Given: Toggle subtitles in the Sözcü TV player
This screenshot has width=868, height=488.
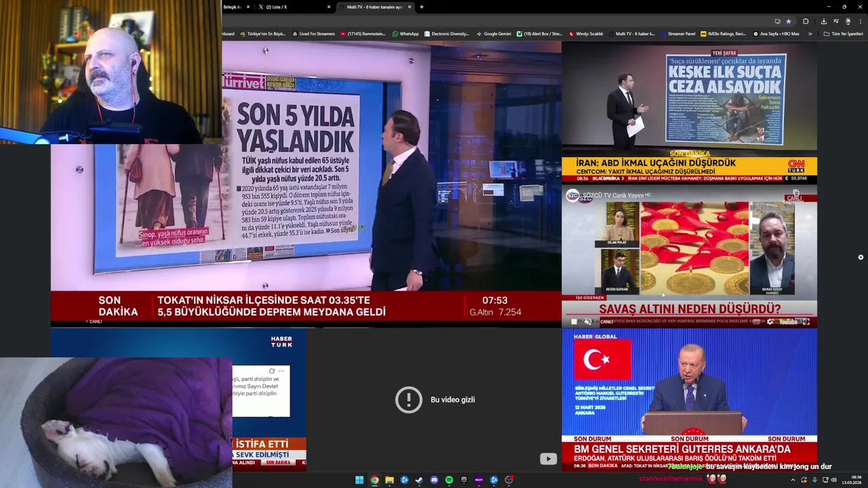Looking at the screenshot, I should pos(756,322).
